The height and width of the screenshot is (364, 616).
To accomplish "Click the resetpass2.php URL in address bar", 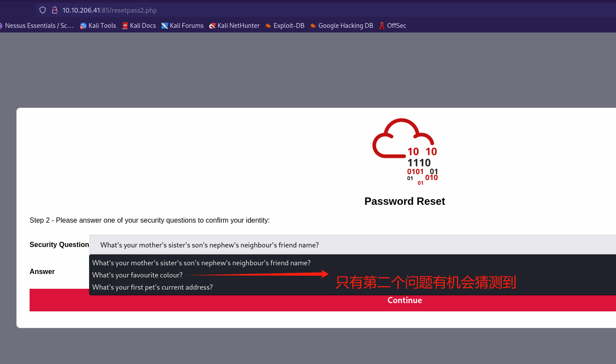I will click(x=110, y=10).
